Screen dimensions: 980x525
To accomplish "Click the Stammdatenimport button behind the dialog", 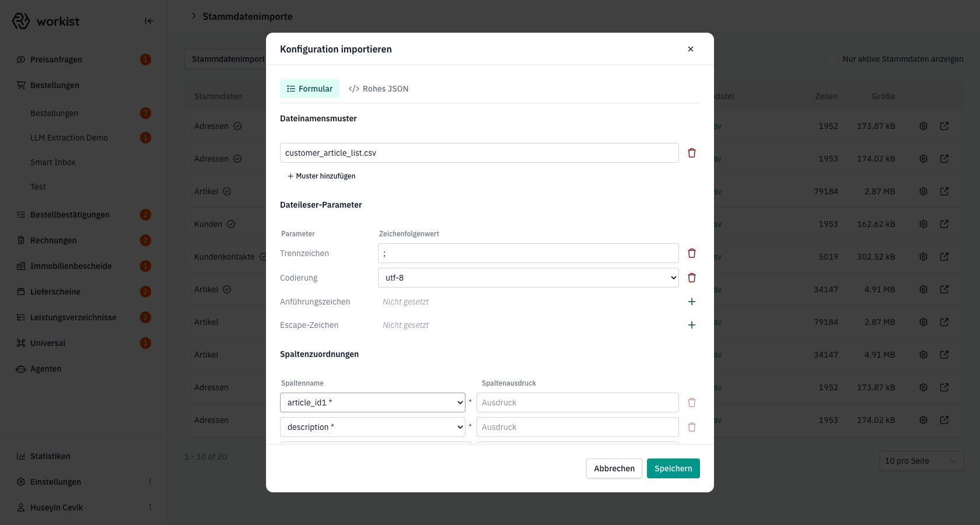I will click(x=226, y=59).
